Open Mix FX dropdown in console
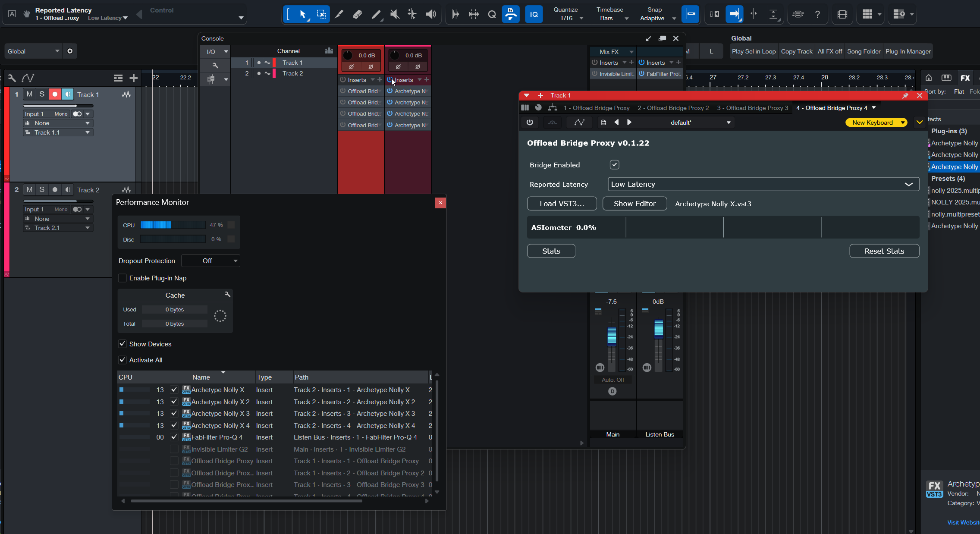The height and width of the screenshot is (534, 980). coord(613,51)
